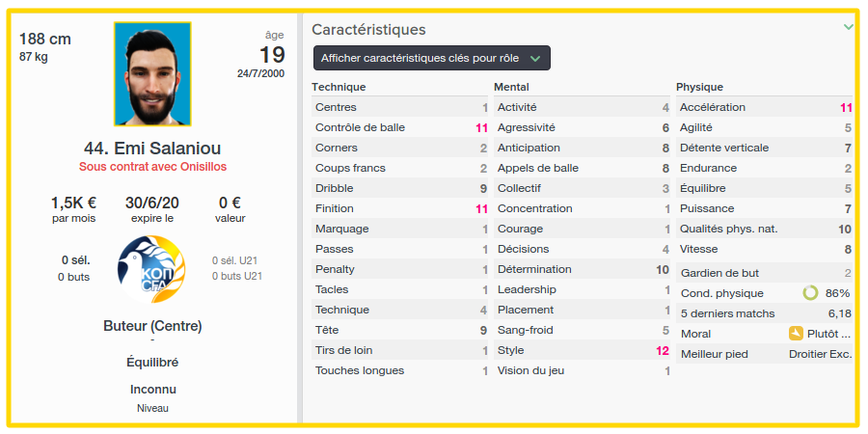Click the Cyprus CFA federation logo
868x434 pixels.
pyautogui.click(x=151, y=269)
